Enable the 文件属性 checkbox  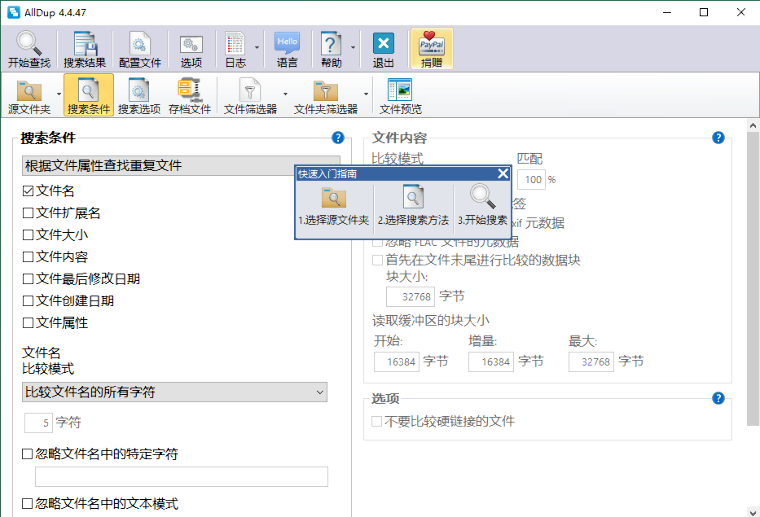coord(28,323)
